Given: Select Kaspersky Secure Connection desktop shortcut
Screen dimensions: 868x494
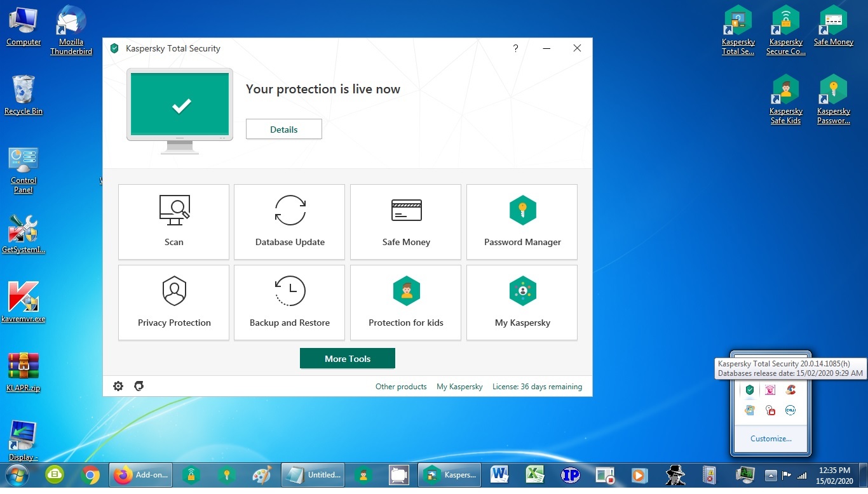Looking at the screenshot, I should click(x=786, y=30).
